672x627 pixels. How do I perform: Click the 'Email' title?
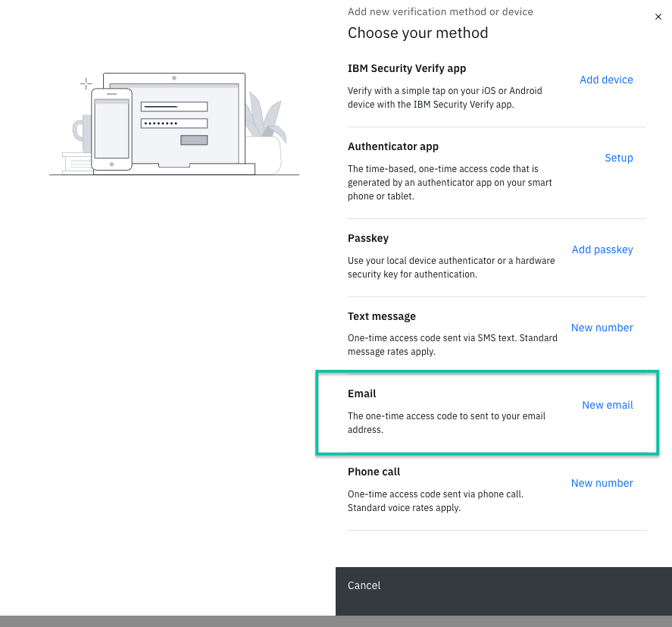click(361, 393)
